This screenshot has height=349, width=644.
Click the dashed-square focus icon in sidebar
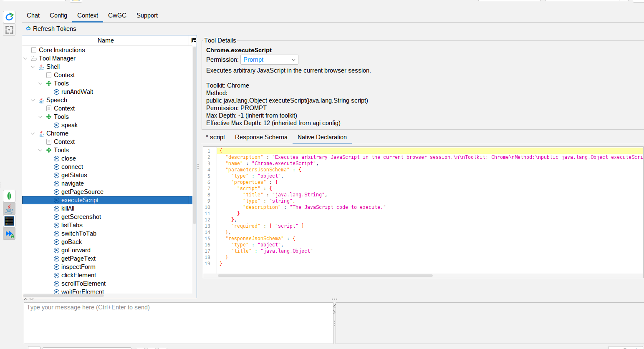(9, 30)
